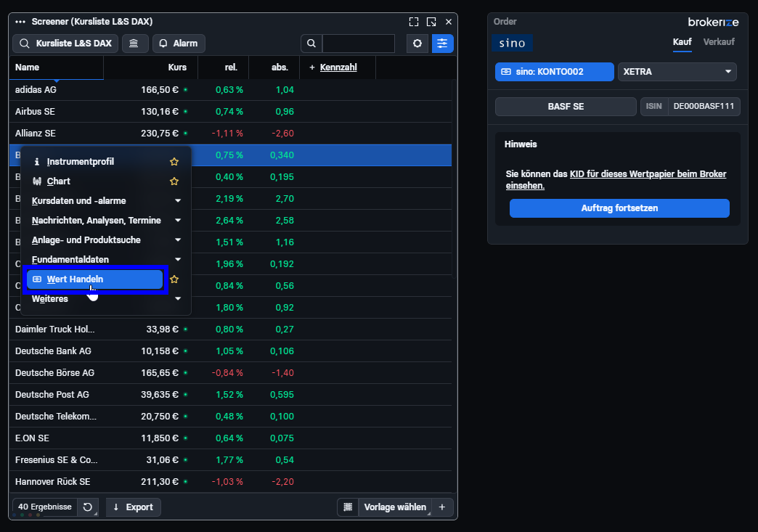Image resolution: width=758 pixels, height=532 pixels.
Task: Select the Allianz SE row
Action: tap(230, 134)
